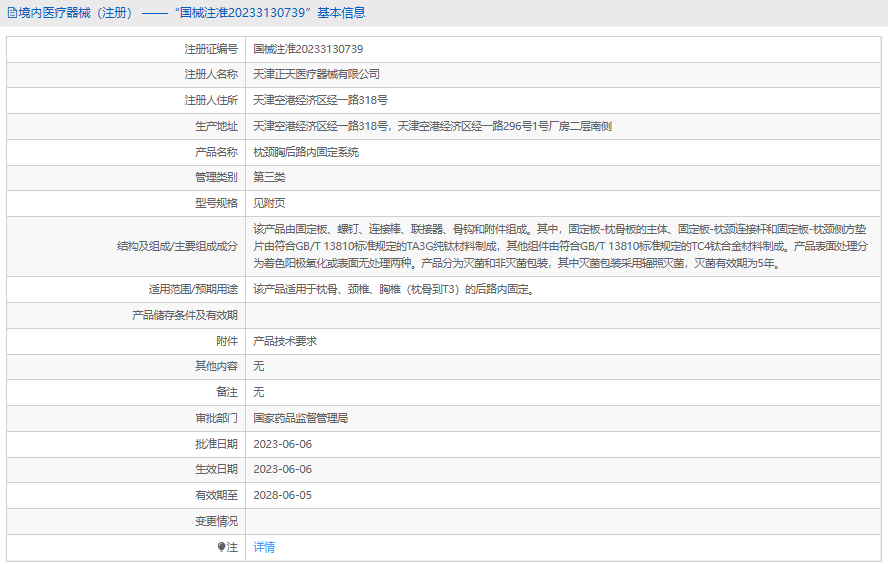Click the 生效日期 value 2023-06-06
The height and width of the screenshot is (564, 888).
pos(283,469)
